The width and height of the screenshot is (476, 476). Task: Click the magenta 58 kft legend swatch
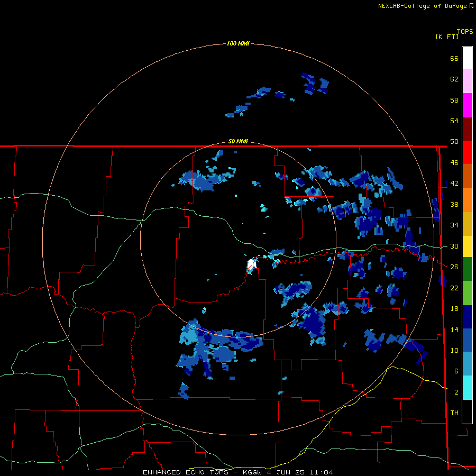point(467,105)
